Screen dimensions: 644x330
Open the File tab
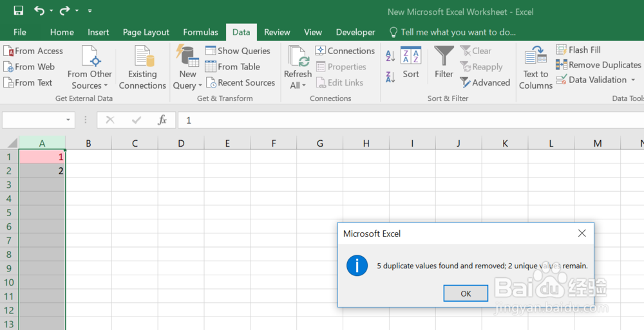pos(20,32)
